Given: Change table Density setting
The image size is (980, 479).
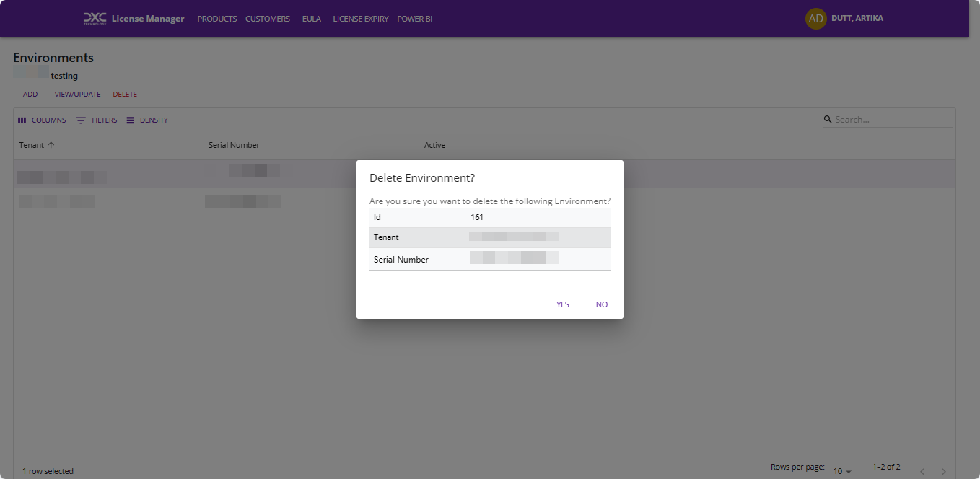Looking at the screenshot, I should point(131,120).
